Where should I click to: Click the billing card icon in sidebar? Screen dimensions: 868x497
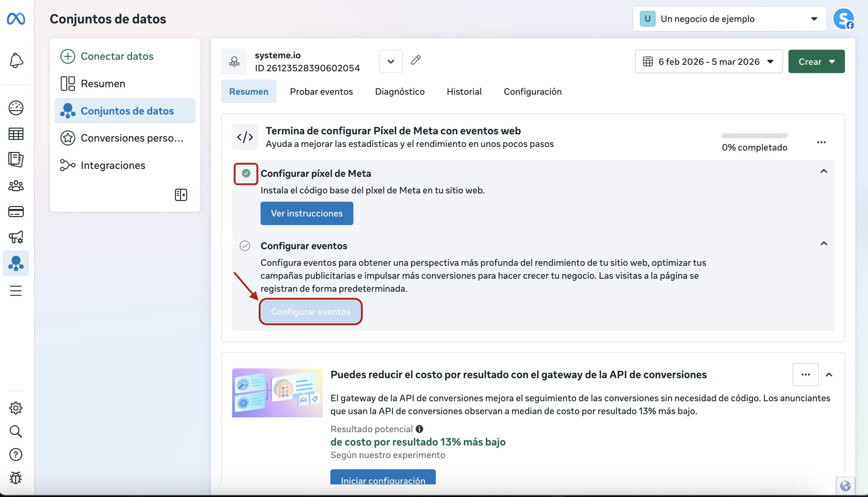point(16,212)
